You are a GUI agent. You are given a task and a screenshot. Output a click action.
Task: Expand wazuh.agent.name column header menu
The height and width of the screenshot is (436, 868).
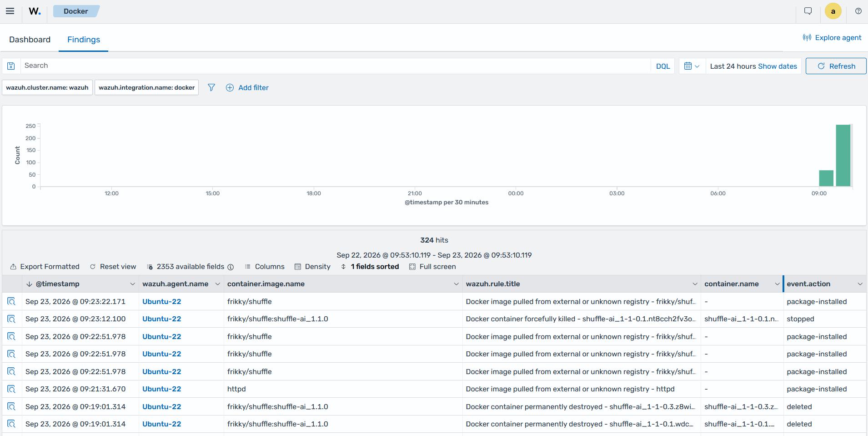coord(217,284)
